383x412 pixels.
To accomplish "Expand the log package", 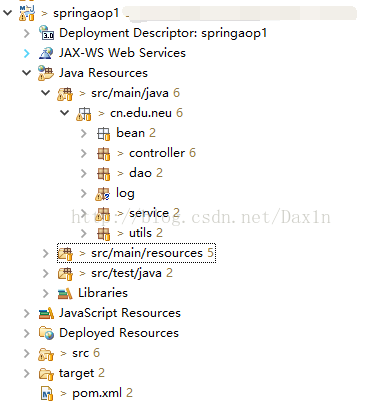I will [x=84, y=193].
